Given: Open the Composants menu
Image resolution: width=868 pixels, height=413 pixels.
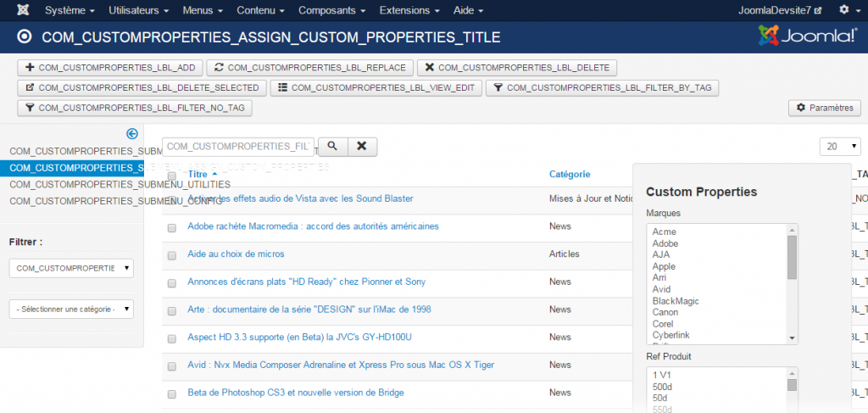Looking at the screenshot, I should (x=331, y=10).
